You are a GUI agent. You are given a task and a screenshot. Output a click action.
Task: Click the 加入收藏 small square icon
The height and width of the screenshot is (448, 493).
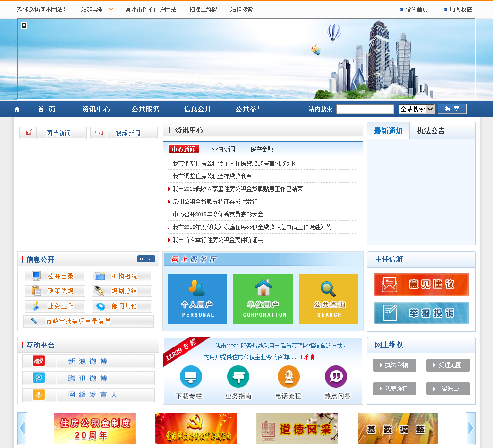coord(445,10)
